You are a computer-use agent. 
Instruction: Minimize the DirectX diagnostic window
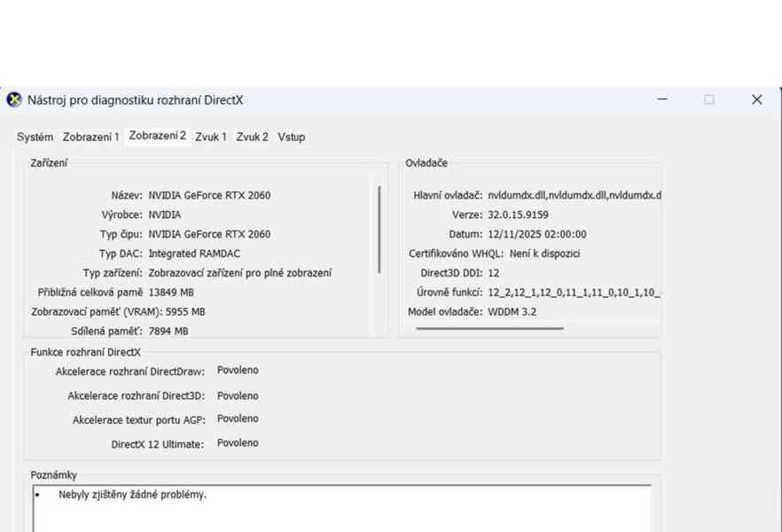click(x=662, y=100)
